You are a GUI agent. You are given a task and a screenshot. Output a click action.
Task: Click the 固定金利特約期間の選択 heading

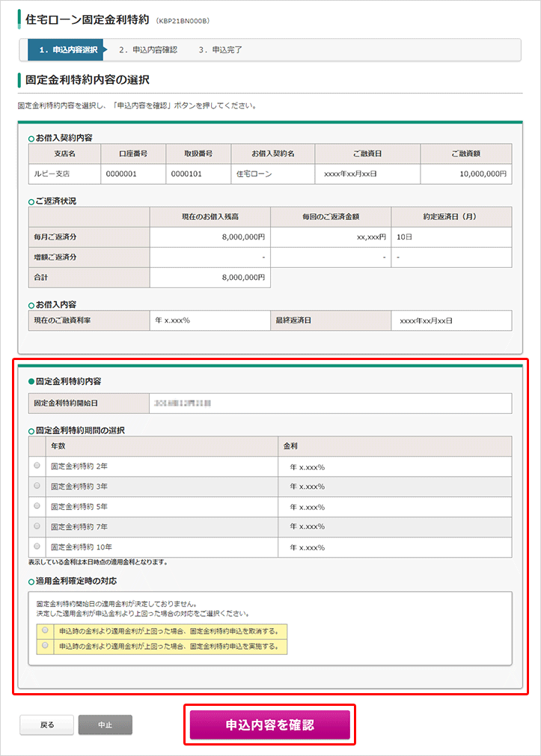click(x=80, y=430)
